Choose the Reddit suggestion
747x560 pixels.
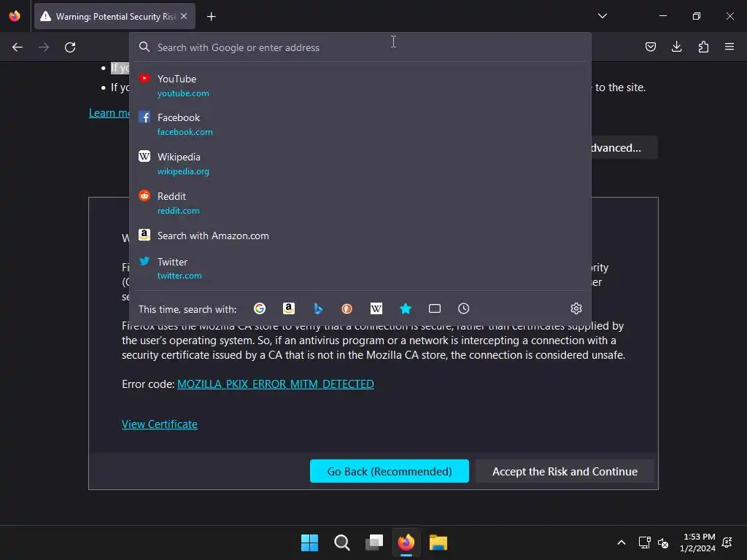tap(360, 203)
